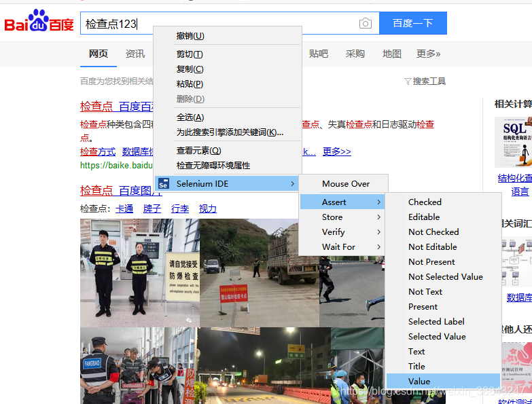Choose 复制(C) from the context menu

[228, 69]
